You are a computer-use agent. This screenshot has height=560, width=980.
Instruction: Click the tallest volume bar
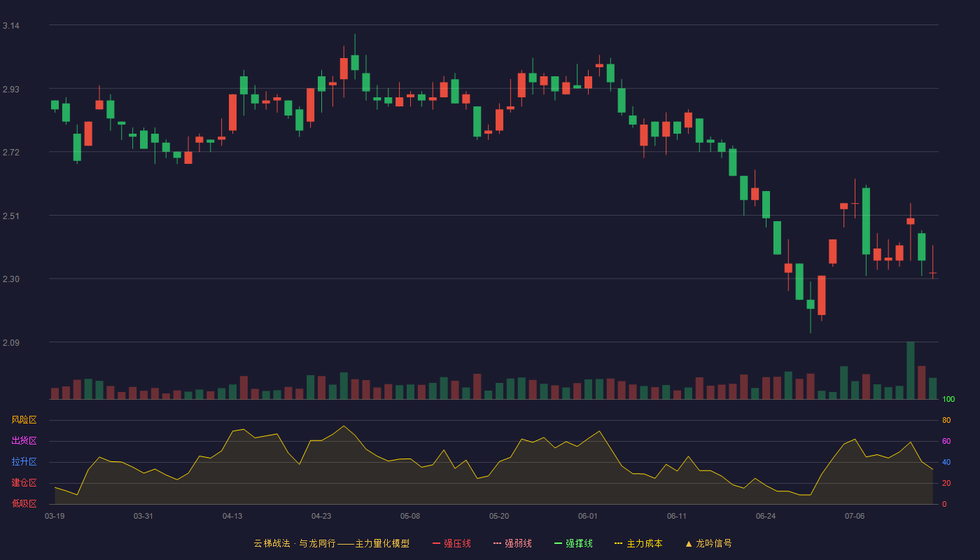(x=911, y=371)
